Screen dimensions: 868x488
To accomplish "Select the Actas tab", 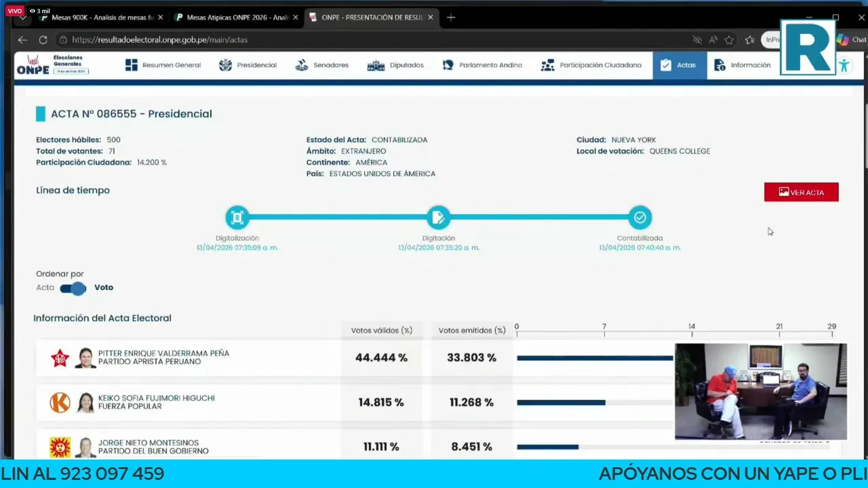I will coord(679,65).
